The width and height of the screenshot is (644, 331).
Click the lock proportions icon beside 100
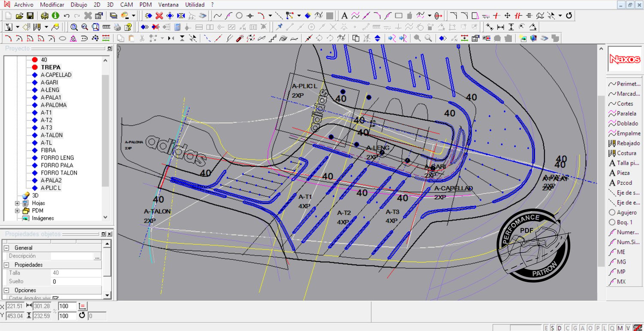[x=83, y=306]
